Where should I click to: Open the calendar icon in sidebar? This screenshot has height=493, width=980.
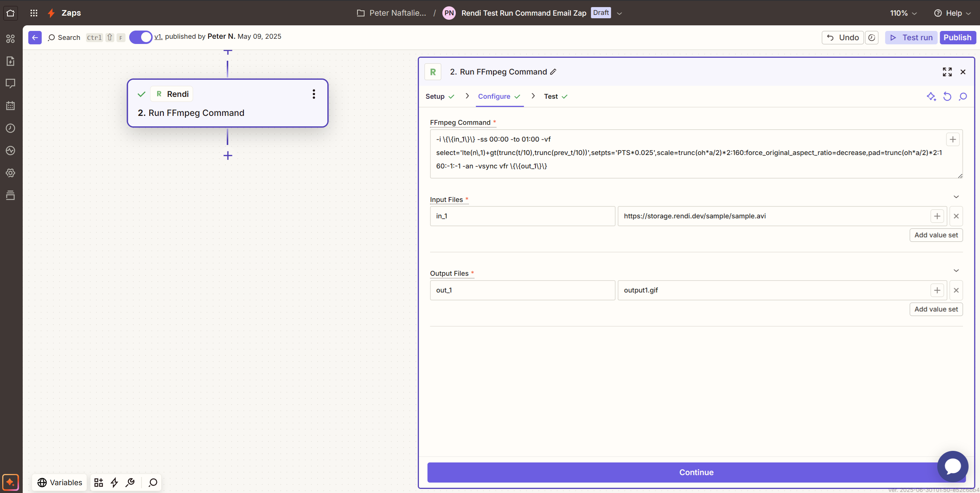pyautogui.click(x=10, y=106)
